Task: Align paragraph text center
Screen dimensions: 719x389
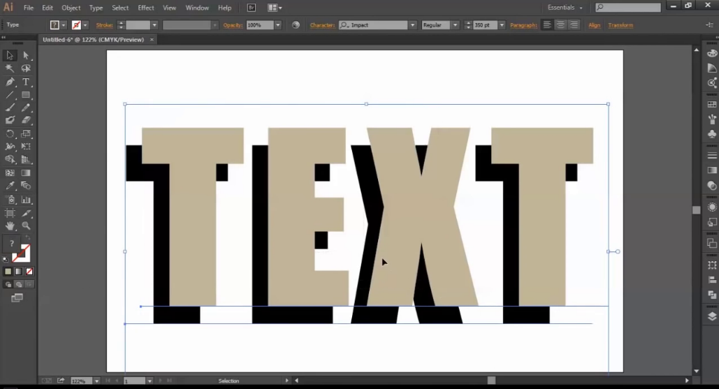Action: tap(560, 25)
